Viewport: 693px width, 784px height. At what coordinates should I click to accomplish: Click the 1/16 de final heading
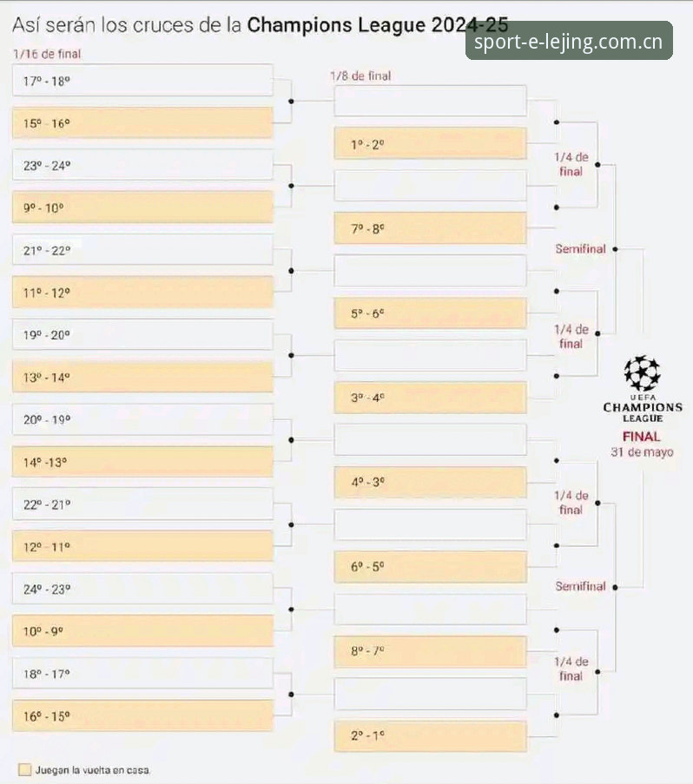click(x=47, y=54)
